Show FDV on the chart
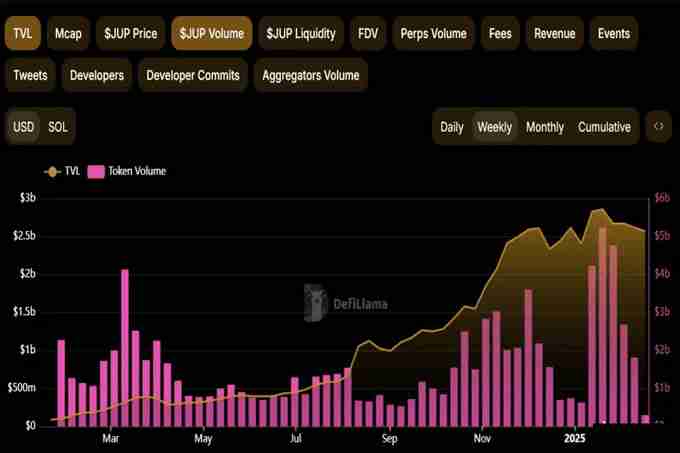The height and width of the screenshot is (453, 680). tap(367, 33)
